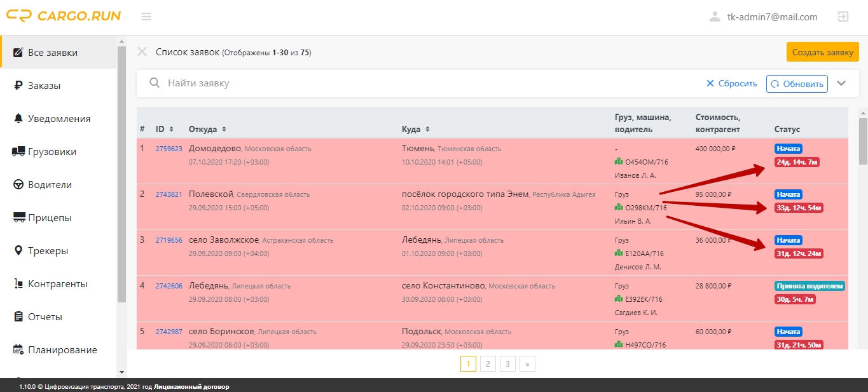
Task: Click the CARGO.RUN logo
Action: click(64, 16)
